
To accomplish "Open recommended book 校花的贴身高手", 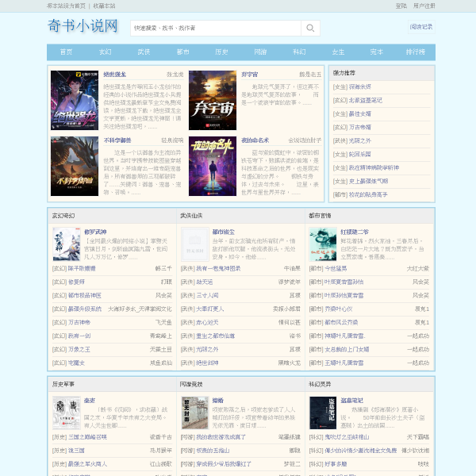I will click(368, 194).
